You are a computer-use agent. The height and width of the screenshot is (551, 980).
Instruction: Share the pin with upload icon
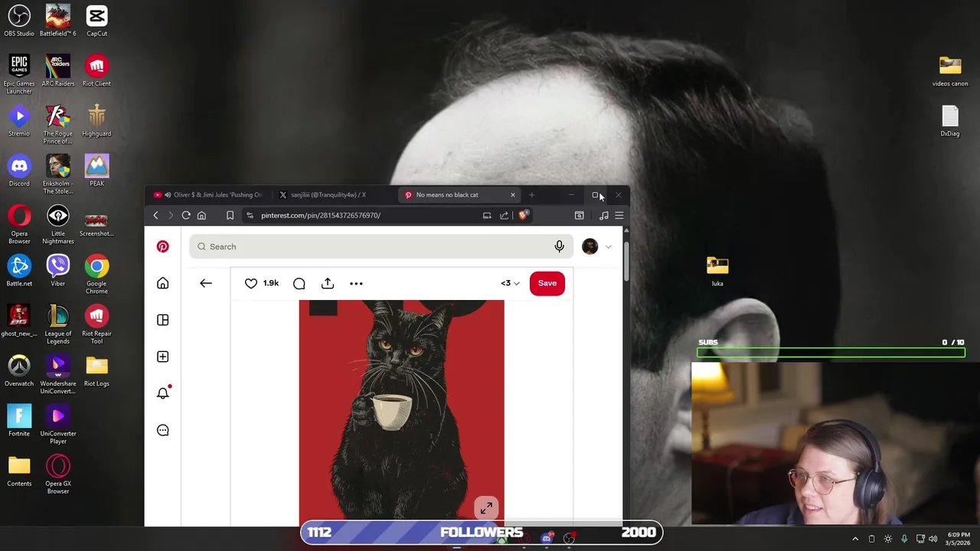[328, 283]
